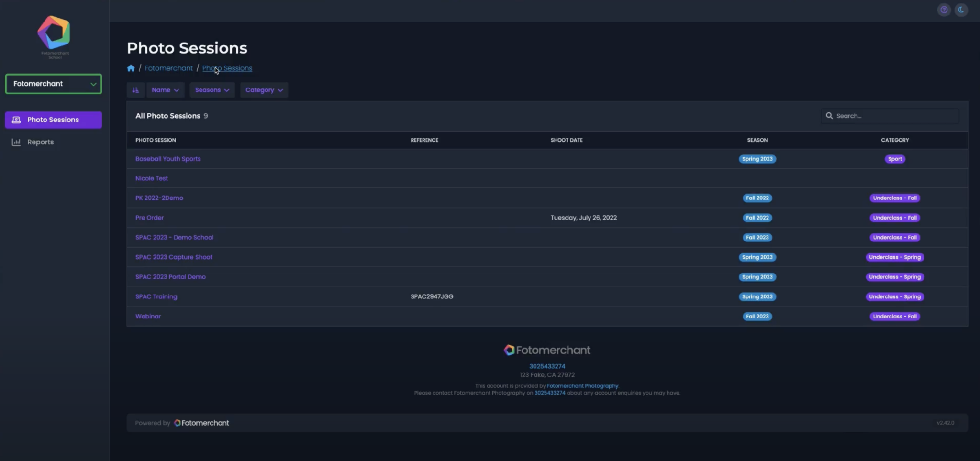Click Underclass - Spring badge in SPAC Training row
The width and height of the screenshot is (980, 461).
(x=895, y=296)
